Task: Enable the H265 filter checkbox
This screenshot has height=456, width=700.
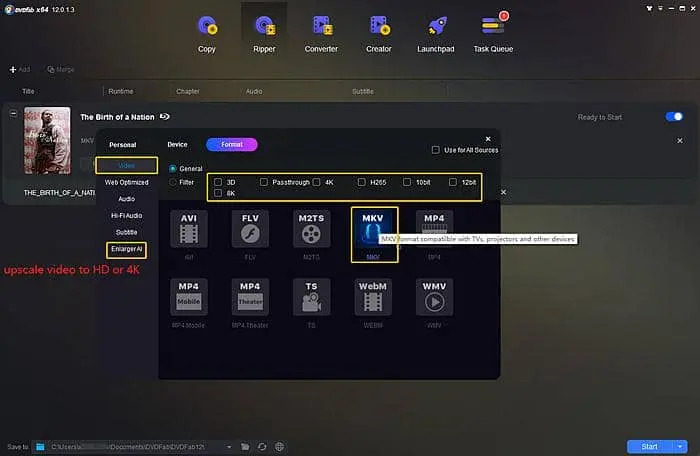Action: [x=362, y=182]
